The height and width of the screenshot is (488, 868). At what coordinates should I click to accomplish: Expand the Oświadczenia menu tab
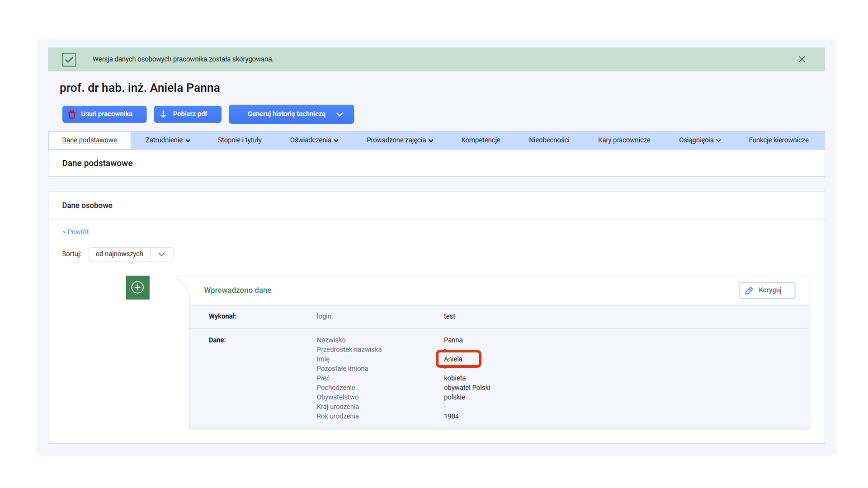(314, 140)
